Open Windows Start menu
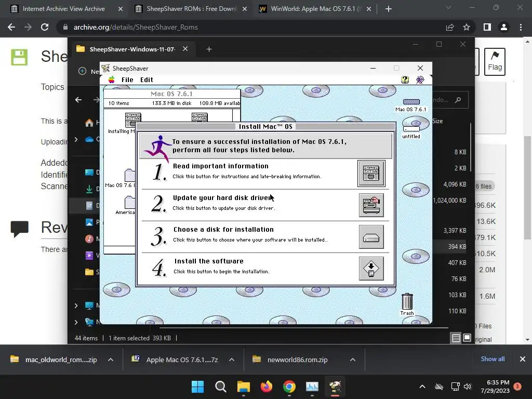 tap(197, 387)
